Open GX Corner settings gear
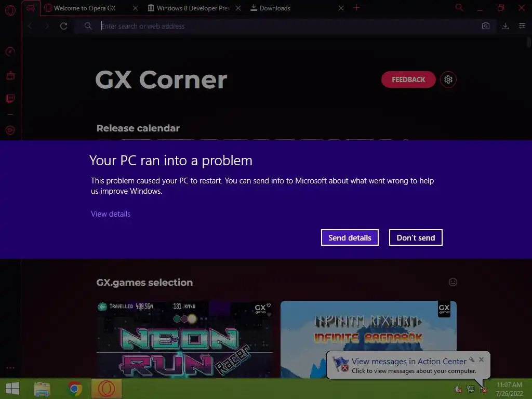This screenshot has height=399, width=532. pos(448,79)
